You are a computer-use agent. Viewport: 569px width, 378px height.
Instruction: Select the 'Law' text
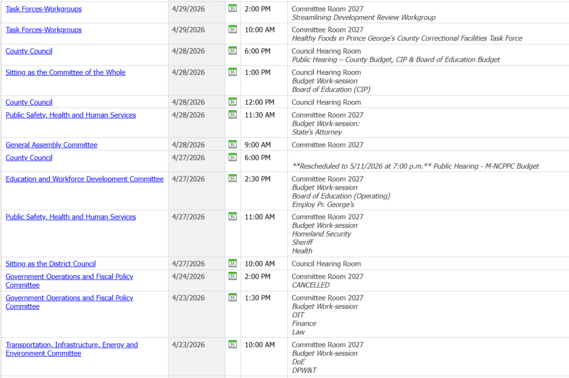(298, 332)
